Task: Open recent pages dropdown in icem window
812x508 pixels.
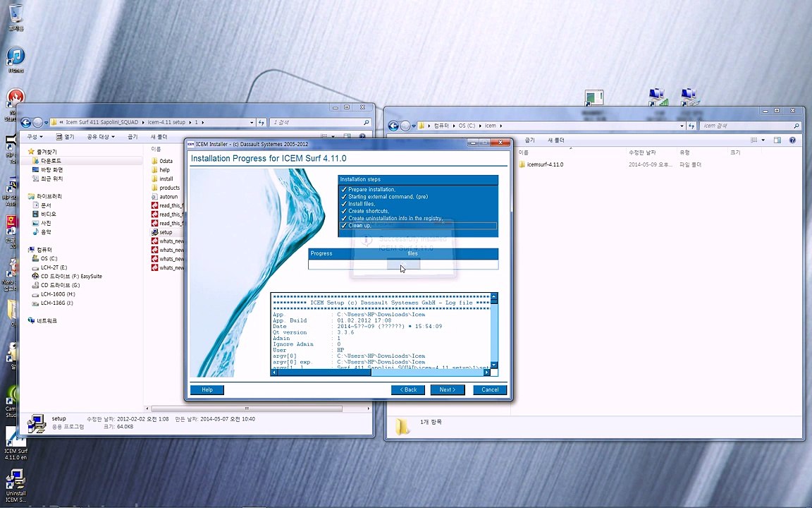Action: (x=414, y=126)
